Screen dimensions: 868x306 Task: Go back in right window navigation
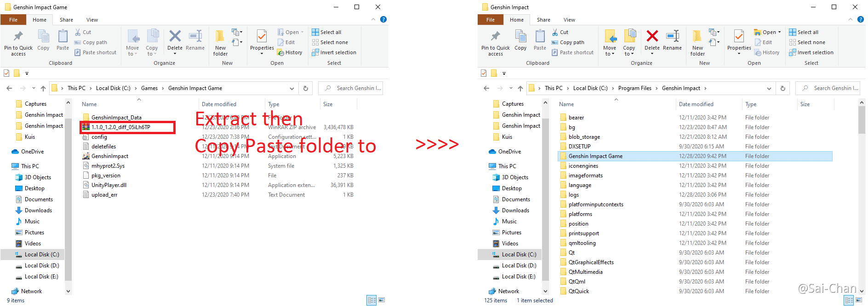[486, 88]
